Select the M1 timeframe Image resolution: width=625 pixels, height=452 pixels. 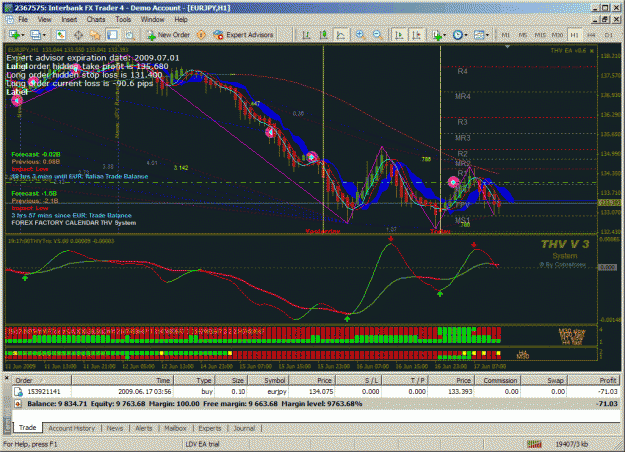coord(506,35)
